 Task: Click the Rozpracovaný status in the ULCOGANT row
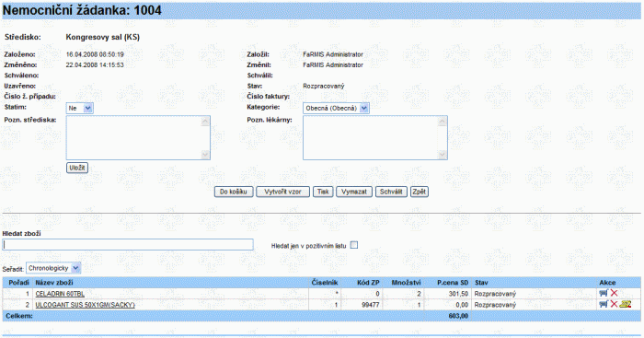tap(495, 305)
